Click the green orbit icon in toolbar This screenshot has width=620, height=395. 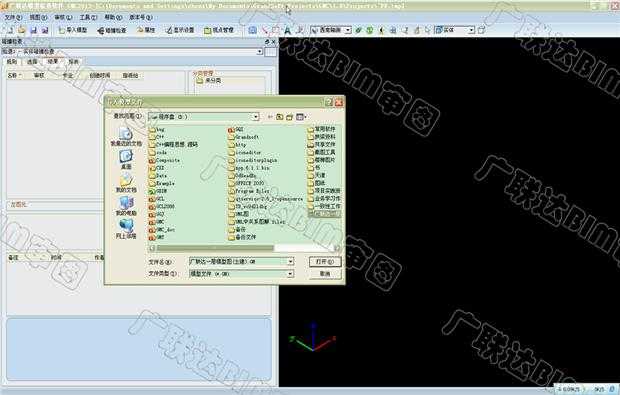pos(359,30)
